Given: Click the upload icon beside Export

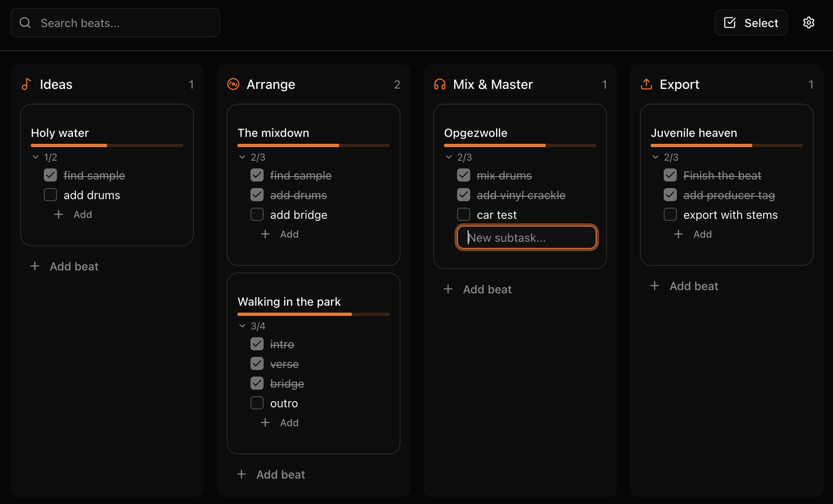Looking at the screenshot, I should (646, 84).
